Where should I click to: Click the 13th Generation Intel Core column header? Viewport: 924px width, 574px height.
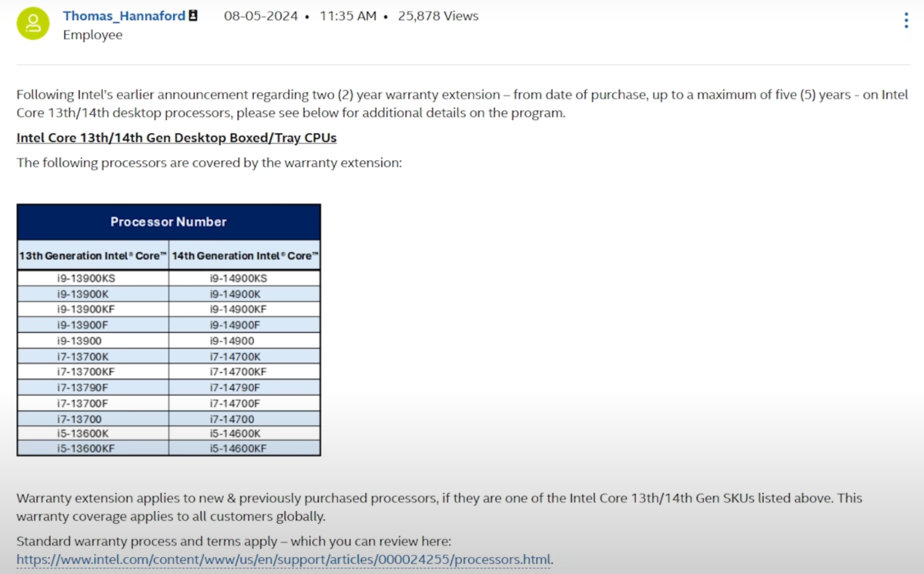coord(93,255)
